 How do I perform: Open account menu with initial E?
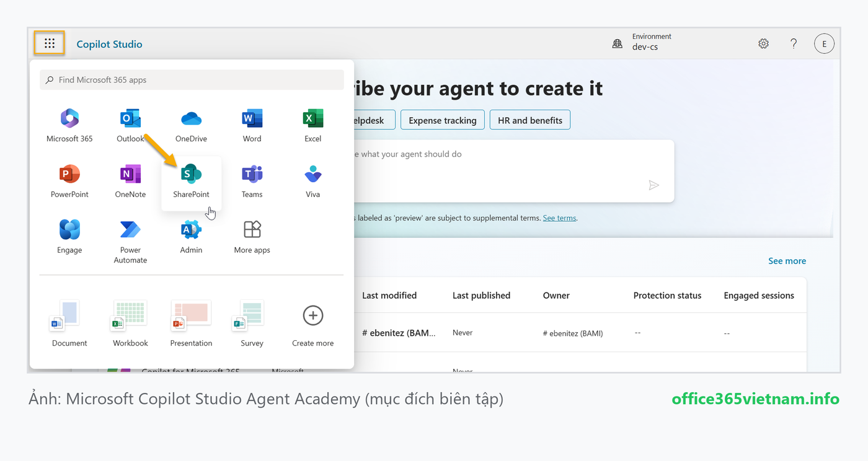coord(824,43)
